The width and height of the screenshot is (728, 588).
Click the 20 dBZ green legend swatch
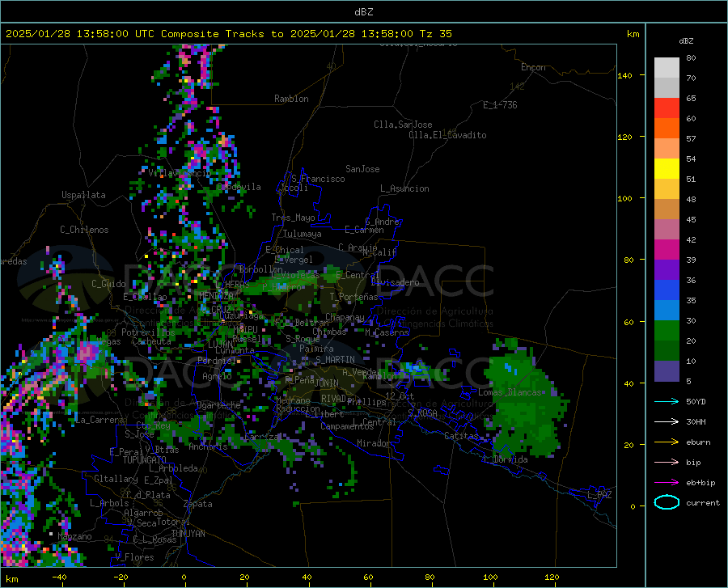pos(667,331)
